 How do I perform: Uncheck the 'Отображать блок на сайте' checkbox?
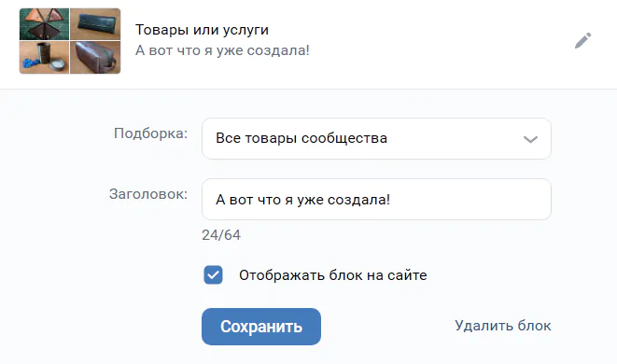[213, 274]
